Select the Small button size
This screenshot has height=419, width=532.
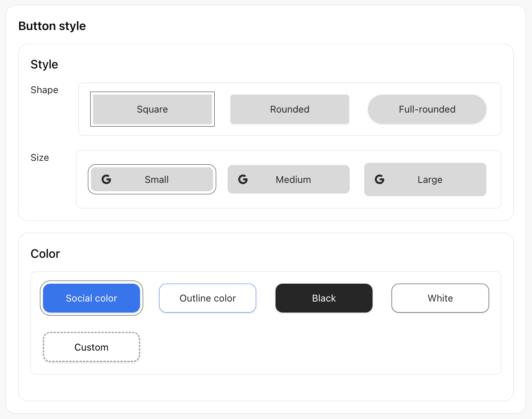[152, 179]
